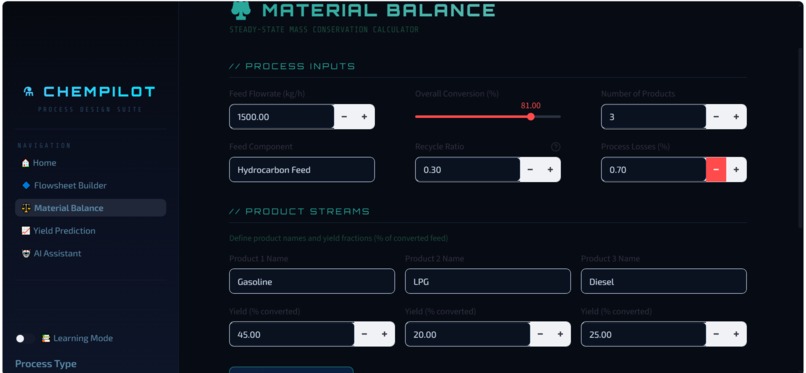Click the Home house icon

point(26,163)
